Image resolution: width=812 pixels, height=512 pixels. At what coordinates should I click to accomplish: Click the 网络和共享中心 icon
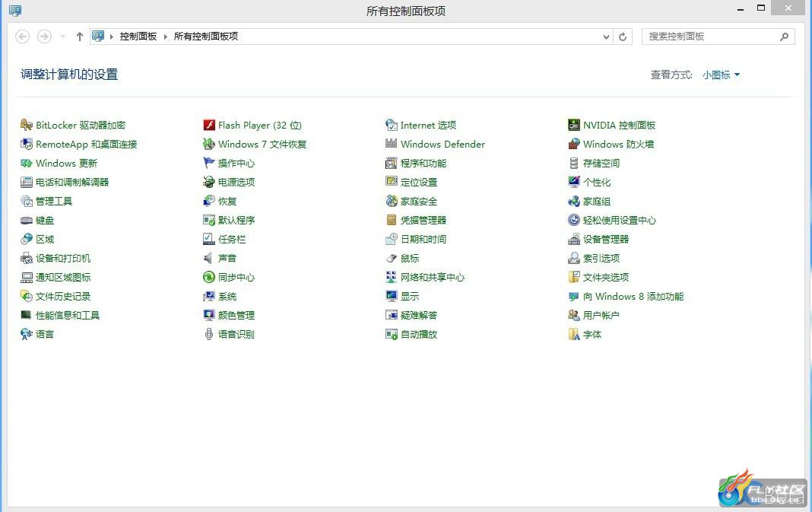pyautogui.click(x=392, y=277)
